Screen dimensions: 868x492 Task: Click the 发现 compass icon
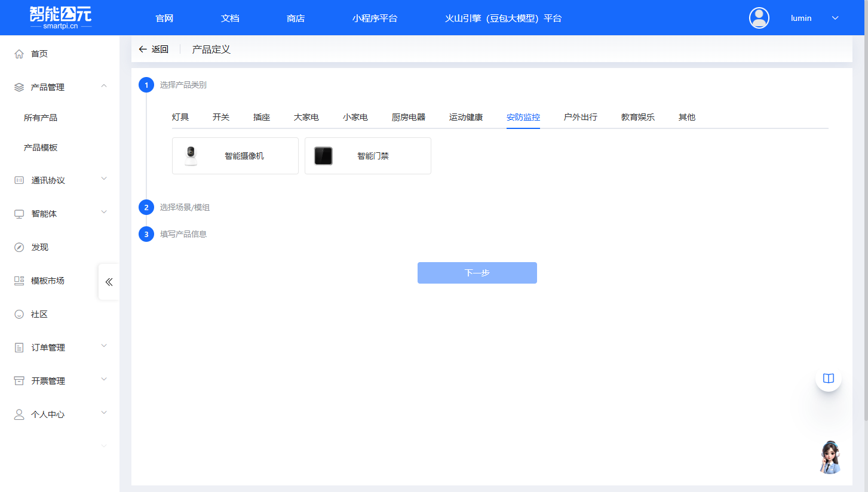pyautogui.click(x=19, y=247)
